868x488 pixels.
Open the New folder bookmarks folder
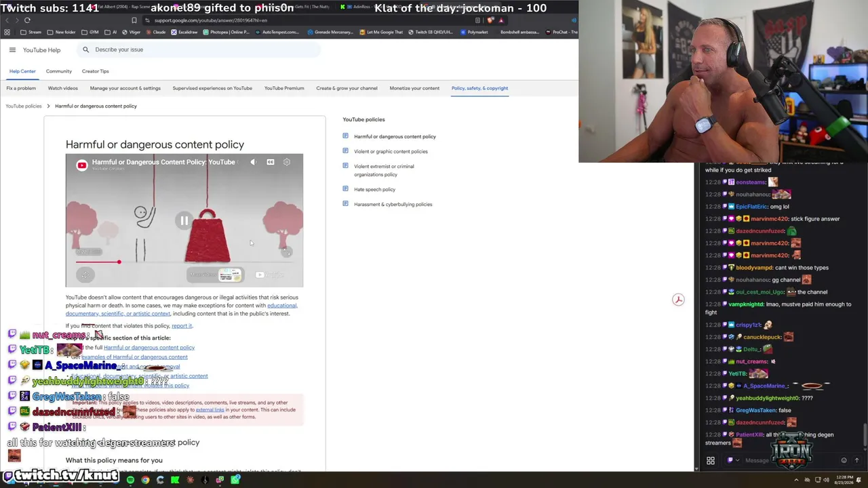point(62,32)
